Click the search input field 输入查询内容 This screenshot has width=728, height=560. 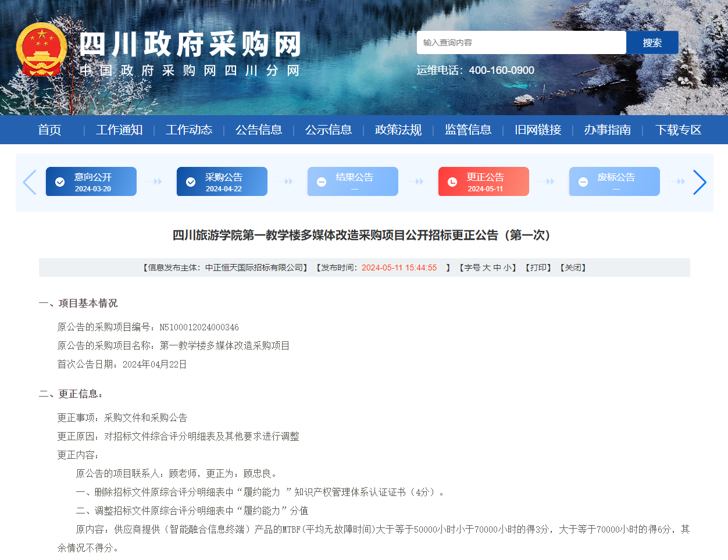[x=522, y=42]
